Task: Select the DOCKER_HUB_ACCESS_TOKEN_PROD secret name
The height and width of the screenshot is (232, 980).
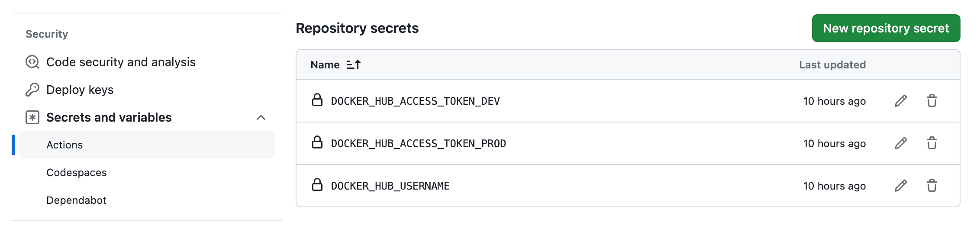Action: [x=419, y=143]
